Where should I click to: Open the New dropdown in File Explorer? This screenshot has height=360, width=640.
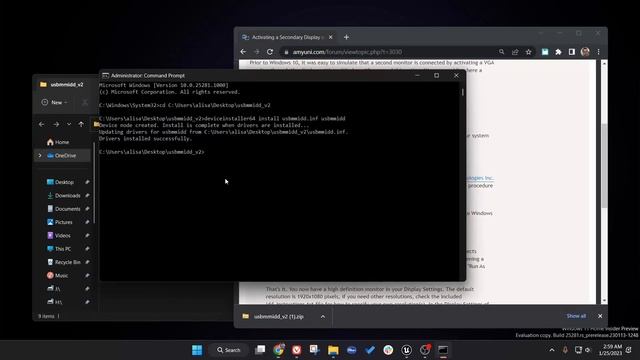(x=54, y=102)
